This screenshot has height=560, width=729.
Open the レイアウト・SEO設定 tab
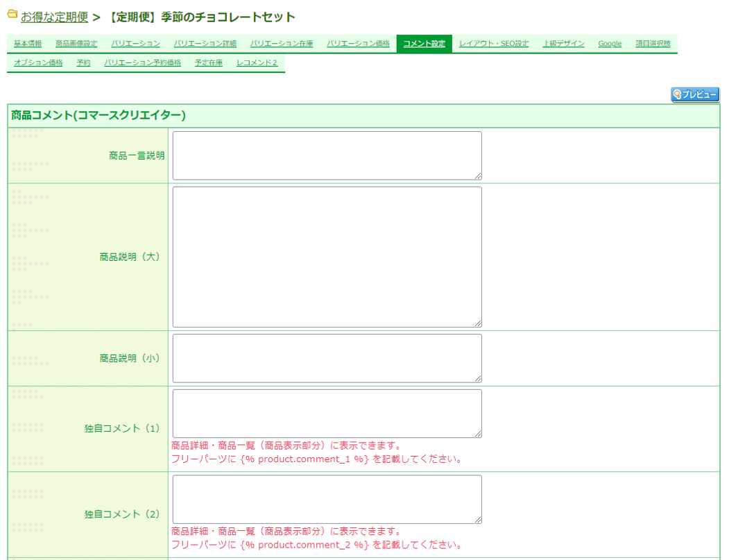494,44
